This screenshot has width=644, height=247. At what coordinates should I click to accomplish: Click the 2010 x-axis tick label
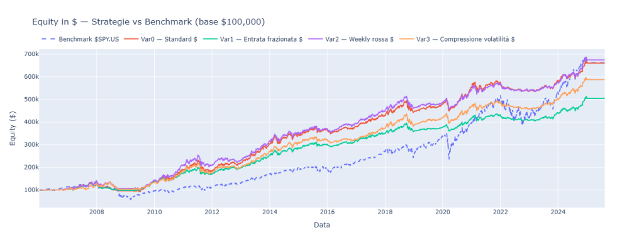(155, 212)
